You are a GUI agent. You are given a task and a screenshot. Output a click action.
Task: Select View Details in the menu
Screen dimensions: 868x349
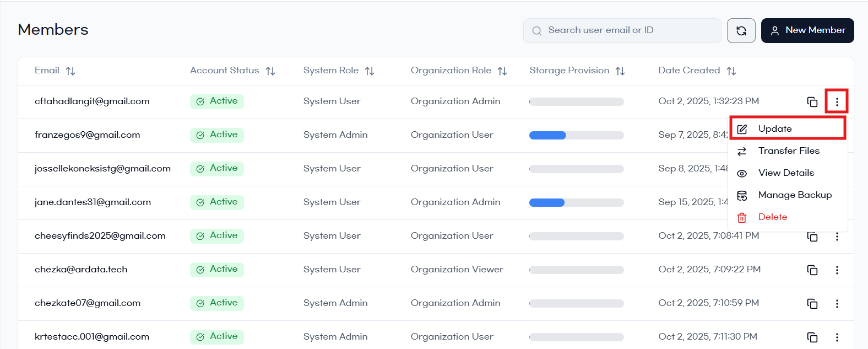(x=785, y=173)
